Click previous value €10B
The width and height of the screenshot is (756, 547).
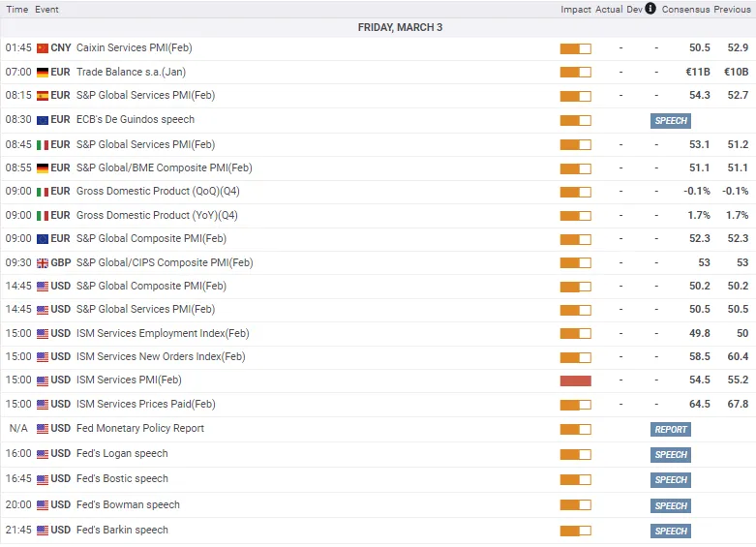737,72
